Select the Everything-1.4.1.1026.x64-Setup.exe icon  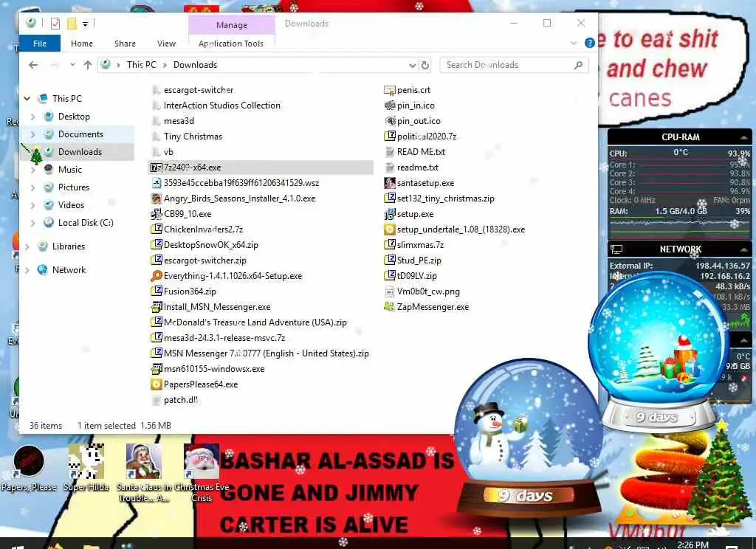tap(157, 276)
